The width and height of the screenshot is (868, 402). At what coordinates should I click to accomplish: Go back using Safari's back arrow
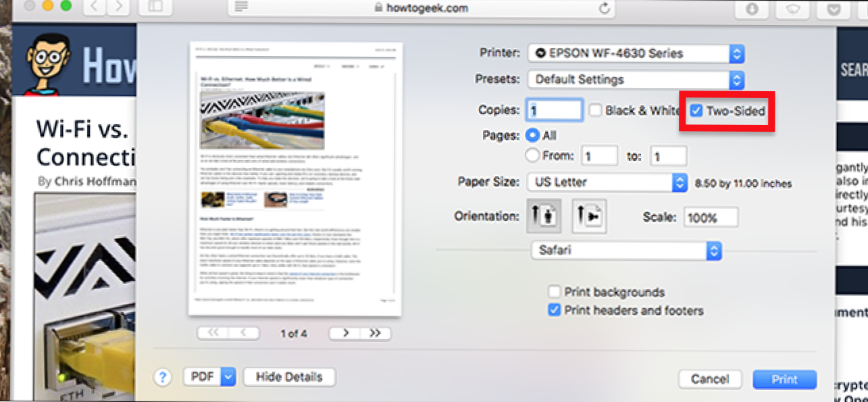pyautogui.click(x=96, y=7)
